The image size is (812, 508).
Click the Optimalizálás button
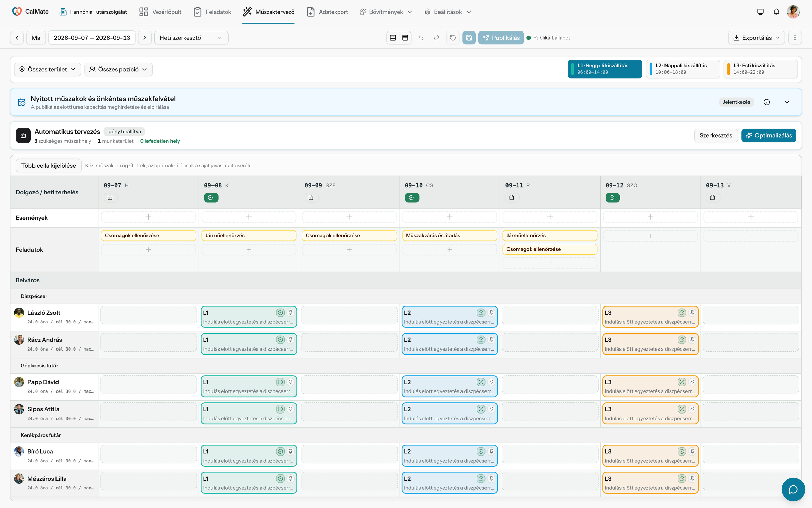(769, 135)
